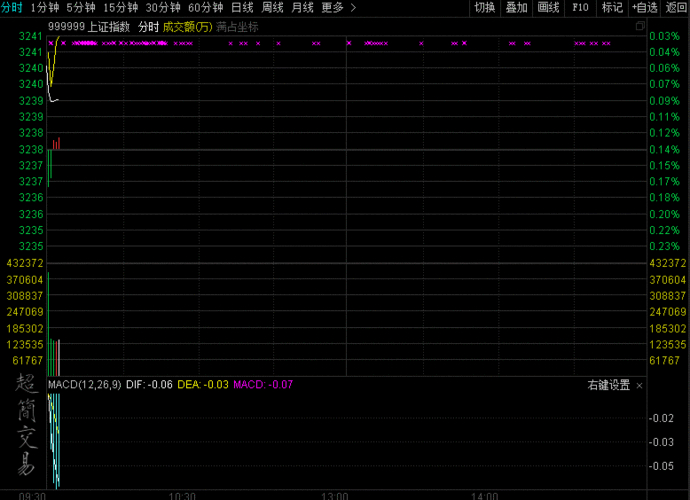Open the 切换 switch menu

click(484, 8)
